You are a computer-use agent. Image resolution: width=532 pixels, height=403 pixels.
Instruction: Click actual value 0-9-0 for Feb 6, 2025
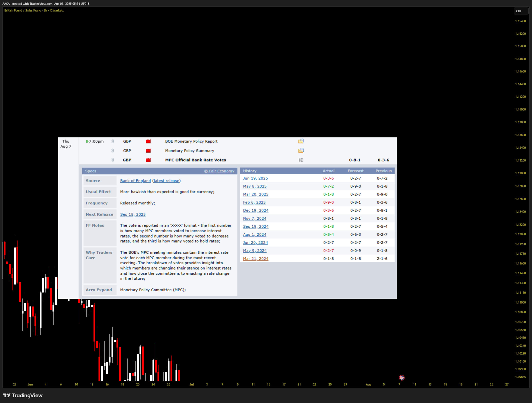point(328,202)
